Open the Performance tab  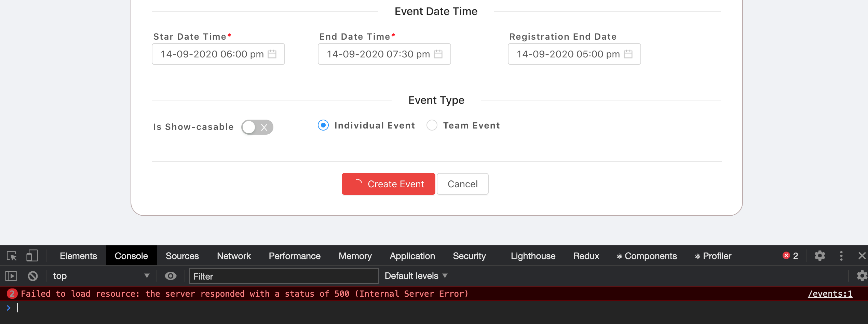click(295, 256)
